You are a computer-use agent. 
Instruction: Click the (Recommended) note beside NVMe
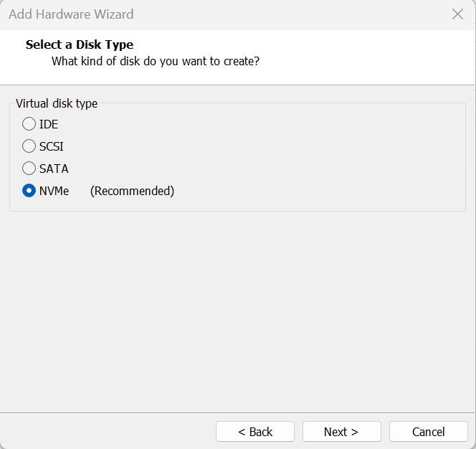(132, 191)
